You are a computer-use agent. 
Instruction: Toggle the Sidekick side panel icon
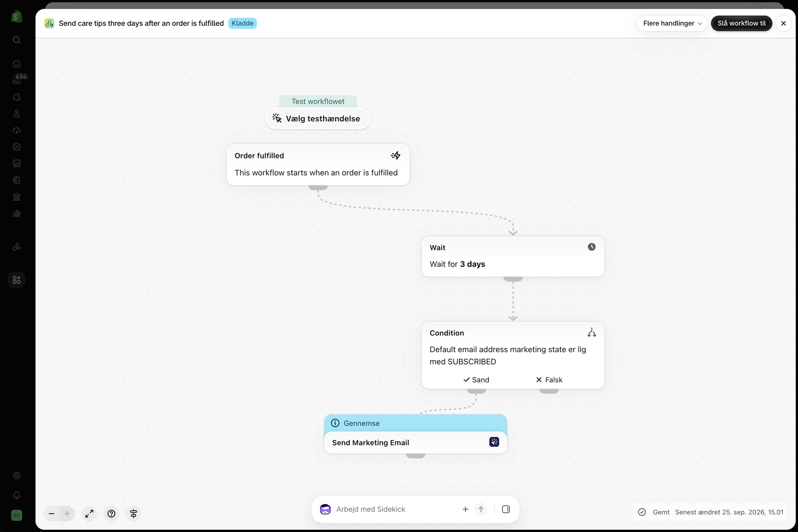point(506,509)
